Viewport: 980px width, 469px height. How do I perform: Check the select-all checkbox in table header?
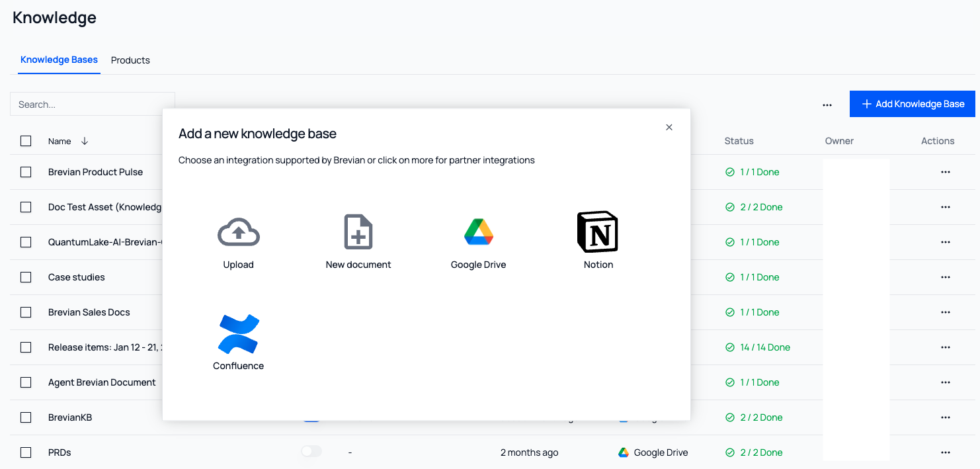pyautogui.click(x=26, y=141)
